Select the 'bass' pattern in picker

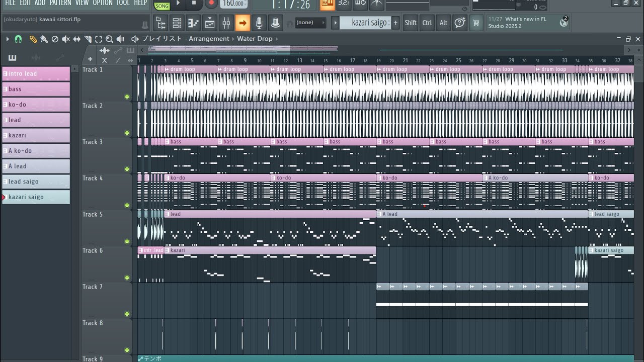tap(36, 89)
